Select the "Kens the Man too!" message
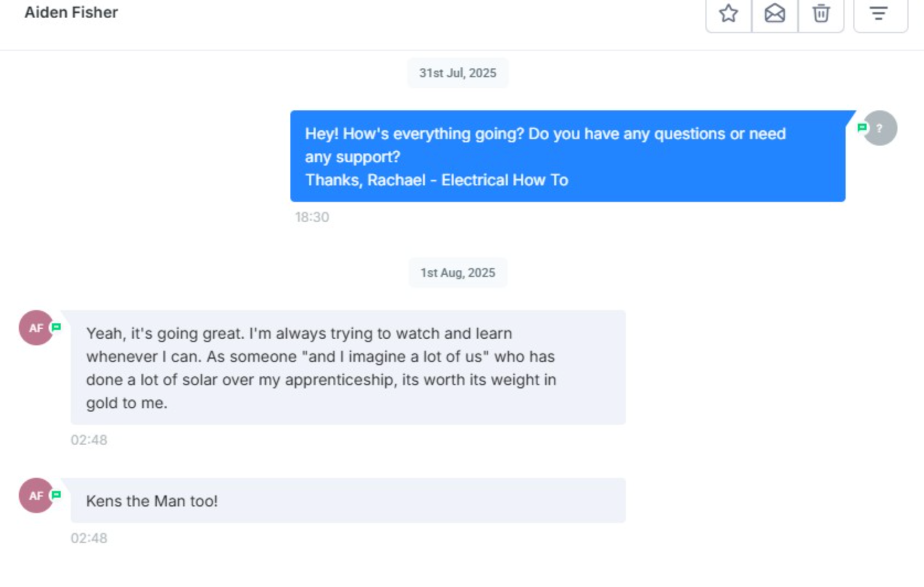The height and width of the screenshot is (587, 924). click(348, 500)
